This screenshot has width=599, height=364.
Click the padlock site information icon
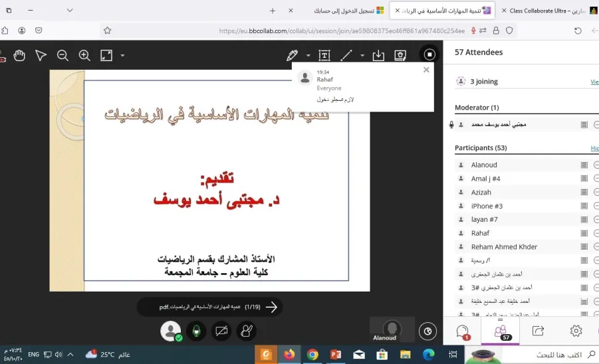click(496, 31)
